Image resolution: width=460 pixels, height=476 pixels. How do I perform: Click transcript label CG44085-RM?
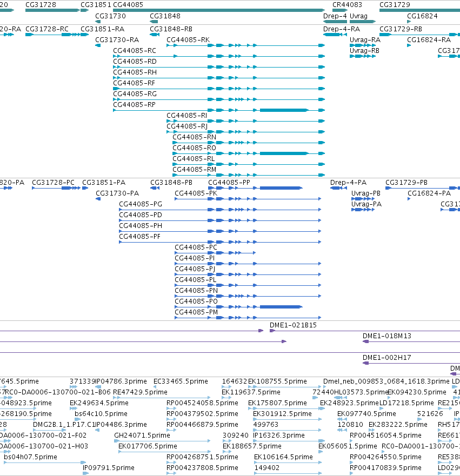point(194,170)
